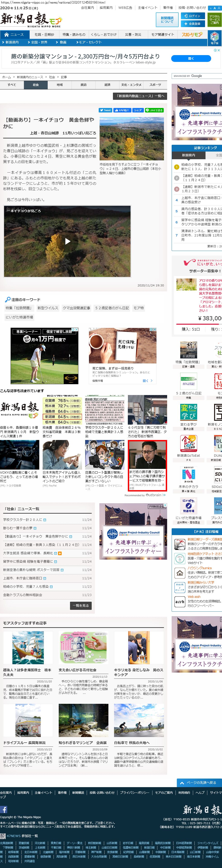Click the Facebook いいね! button
The height and width of the screenshot is (868, 222).
click(x=122, y=110)
